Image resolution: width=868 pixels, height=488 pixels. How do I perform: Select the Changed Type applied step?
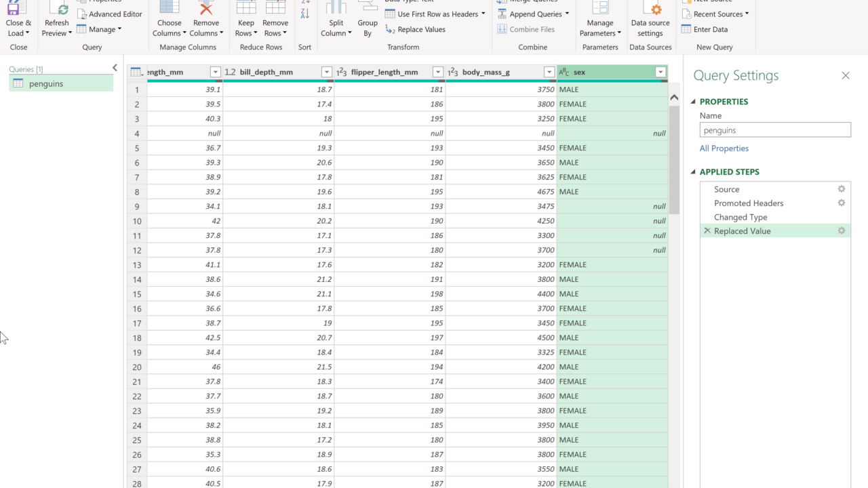[x=741, y=218]
